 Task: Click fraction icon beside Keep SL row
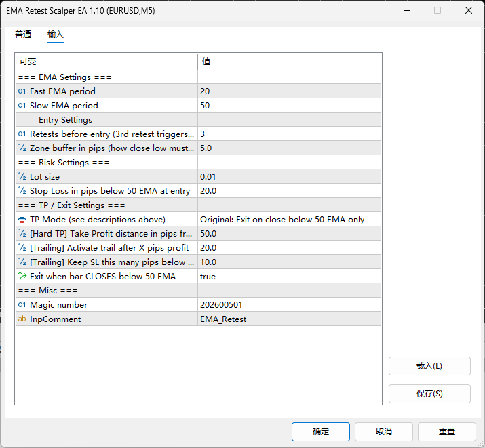22,262
